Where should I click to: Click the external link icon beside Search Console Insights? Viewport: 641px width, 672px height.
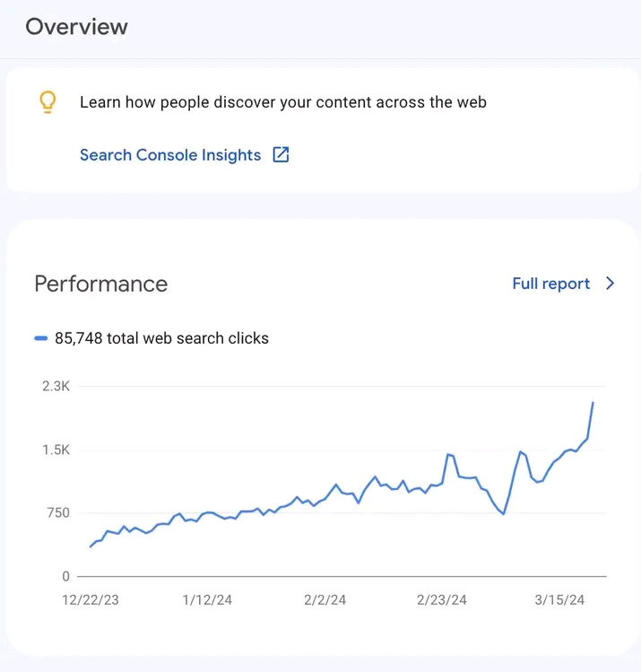pyautogui.click(x=281, y=154)
